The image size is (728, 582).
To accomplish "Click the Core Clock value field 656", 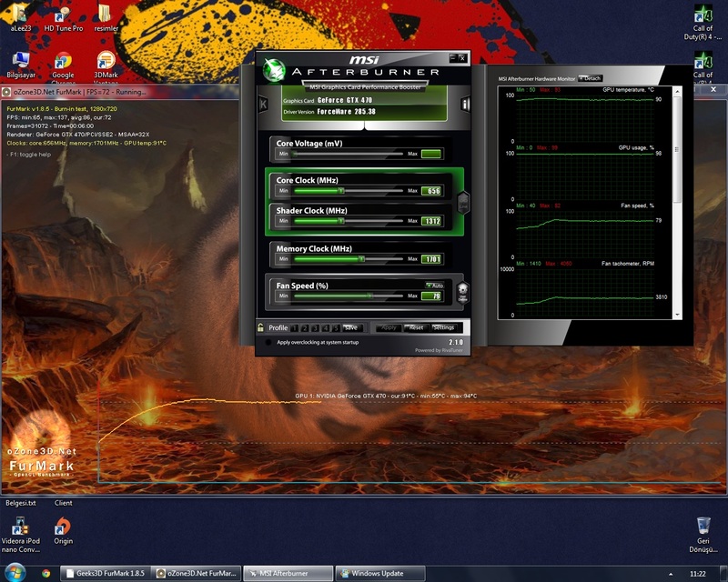I will coord(431,191).
